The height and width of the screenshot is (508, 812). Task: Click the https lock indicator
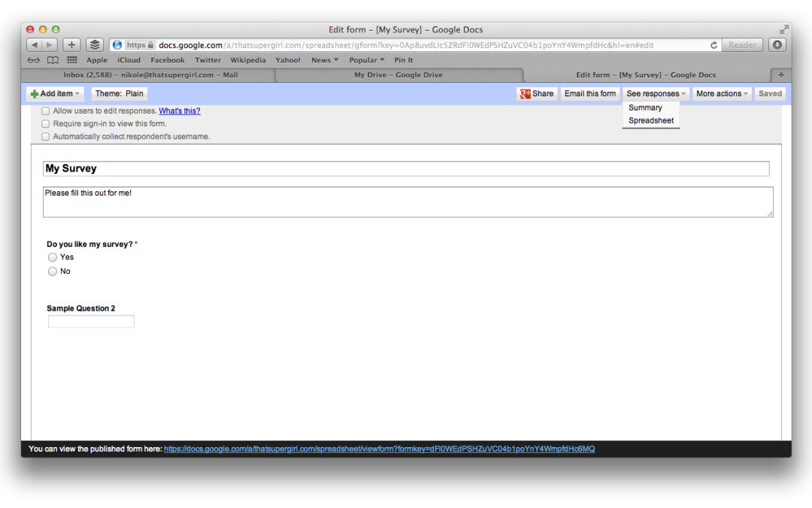(140, 45)
